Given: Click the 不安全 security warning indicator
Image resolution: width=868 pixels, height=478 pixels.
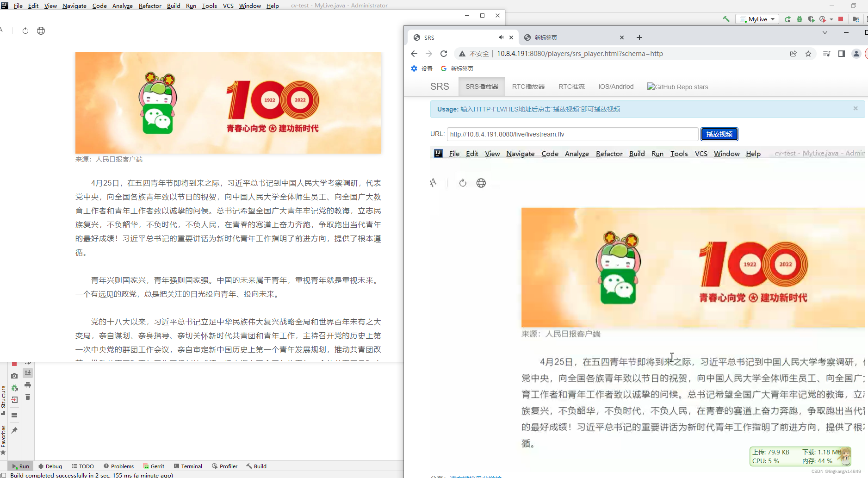Looking at the screenshot, I should pos(473,54).
